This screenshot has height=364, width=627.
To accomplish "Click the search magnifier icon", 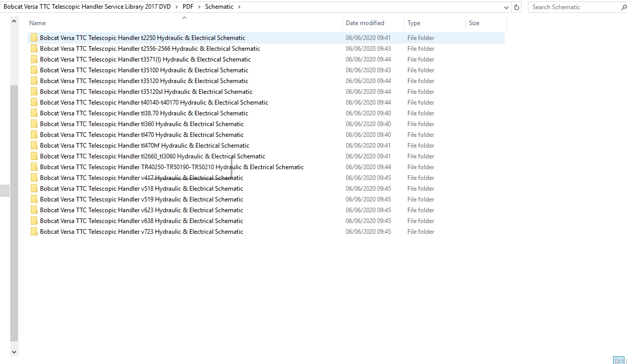I will [x=623, y=7].
